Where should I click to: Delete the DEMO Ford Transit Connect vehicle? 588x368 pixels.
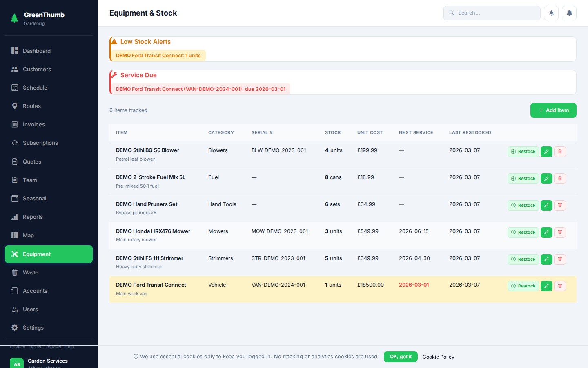(560, 286)
